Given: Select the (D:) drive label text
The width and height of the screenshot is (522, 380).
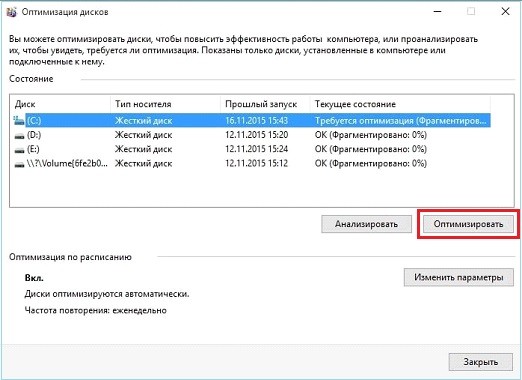Looking at the screenshot, I should pyautogui.click(x=34, y=135).
